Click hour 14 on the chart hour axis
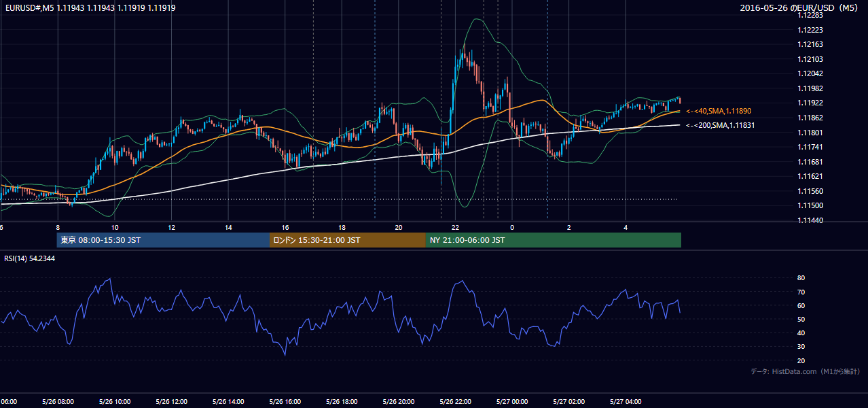The height and width of the screenshot is (408, 868). [228, 227]
